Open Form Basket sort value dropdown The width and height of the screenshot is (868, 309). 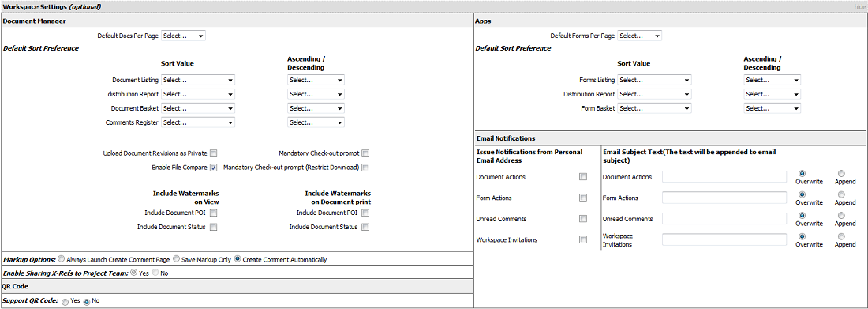click(x=654, y=108)
